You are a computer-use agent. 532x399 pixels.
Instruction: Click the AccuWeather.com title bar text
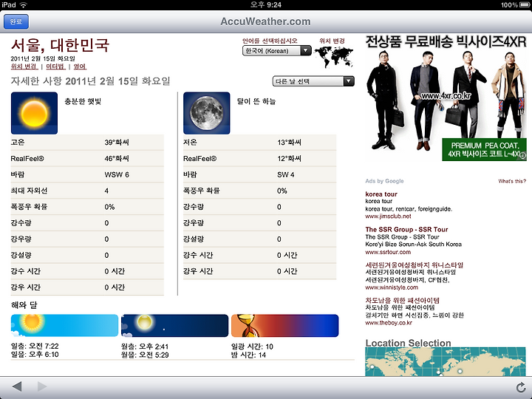pos(265,21)
